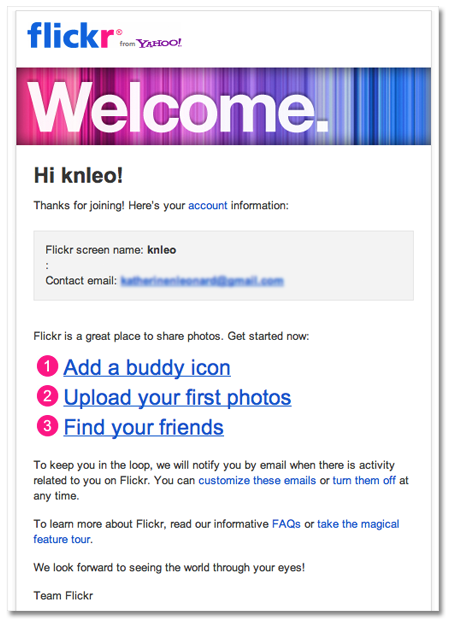Open the 'Find your friends' link
Image resolution: width=450 pixels, height=620 pixels.
pos(144,427)
